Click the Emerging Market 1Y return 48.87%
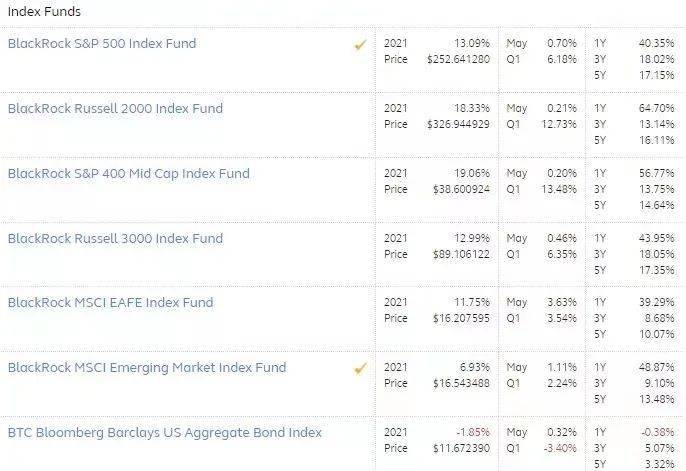The height and width of the screenshot is (471, 686). point(656,367)
